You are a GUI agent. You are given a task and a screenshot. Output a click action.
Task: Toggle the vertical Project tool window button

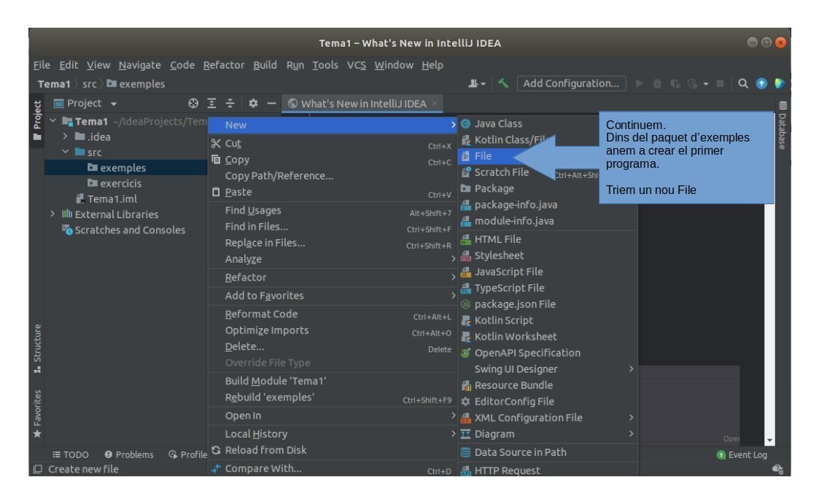pyautogui.click(x=37, y=120)
